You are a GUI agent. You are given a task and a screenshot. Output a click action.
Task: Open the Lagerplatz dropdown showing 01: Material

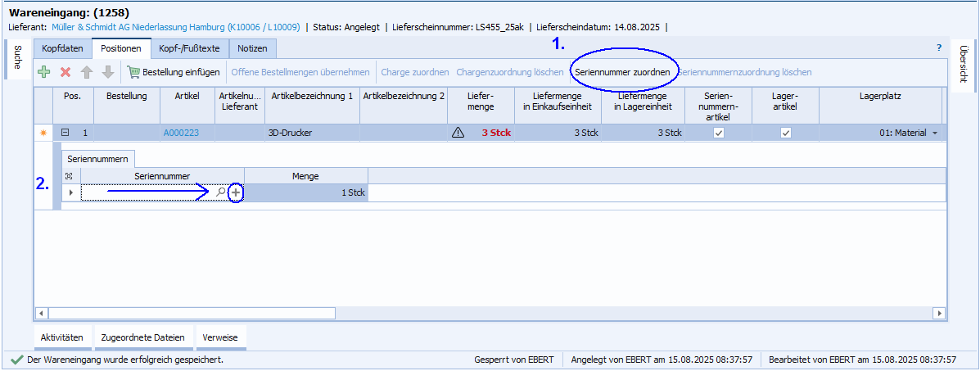pos(935,133)
